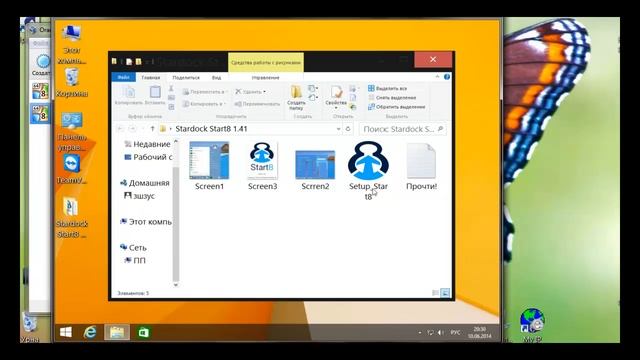Click the quick access folder icon in title bar
Screen dimensions: 640x360
(x=114, y=61)
